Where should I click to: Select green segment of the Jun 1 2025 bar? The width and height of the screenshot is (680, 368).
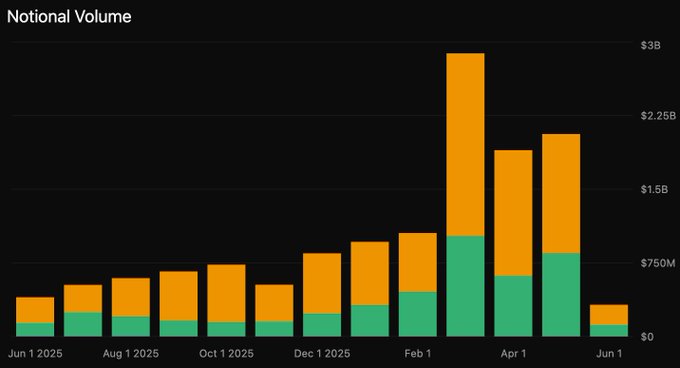35,330
